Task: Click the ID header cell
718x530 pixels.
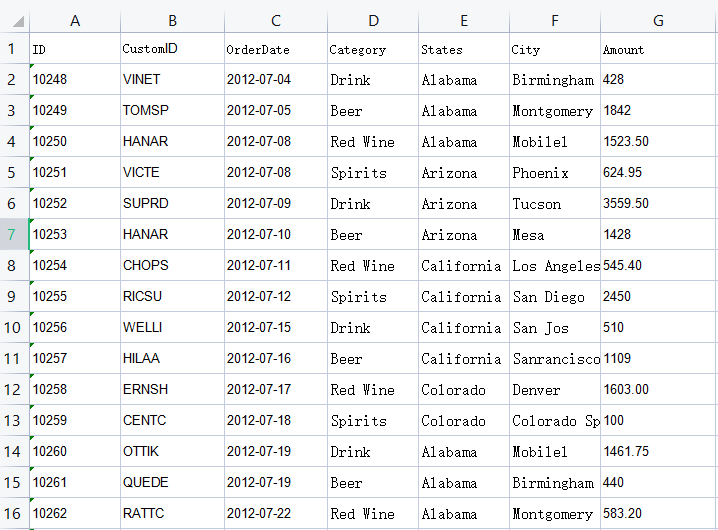Action: pyautogui.click(x=75, y=49)
